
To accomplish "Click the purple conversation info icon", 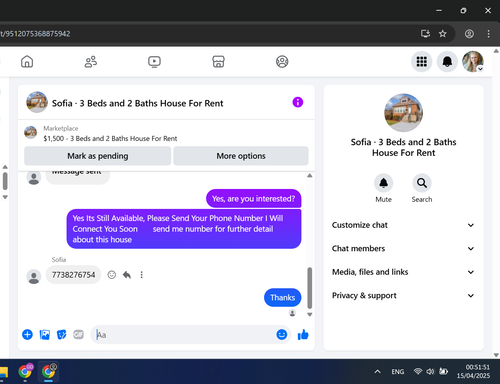I will (298, 102).
